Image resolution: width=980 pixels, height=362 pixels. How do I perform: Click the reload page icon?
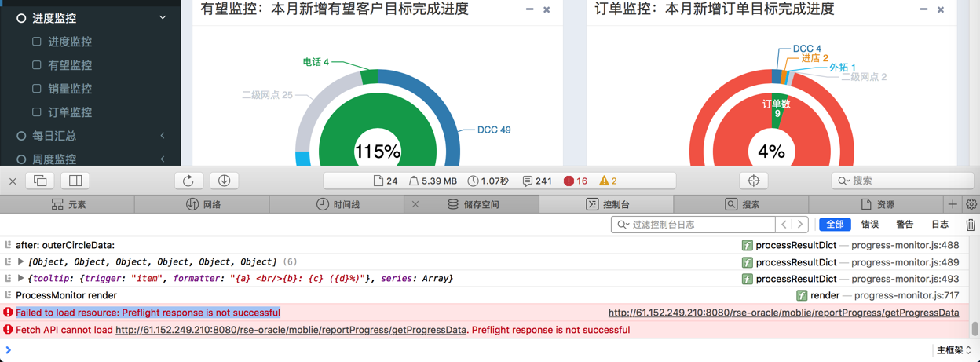click(x=188, y=181)
